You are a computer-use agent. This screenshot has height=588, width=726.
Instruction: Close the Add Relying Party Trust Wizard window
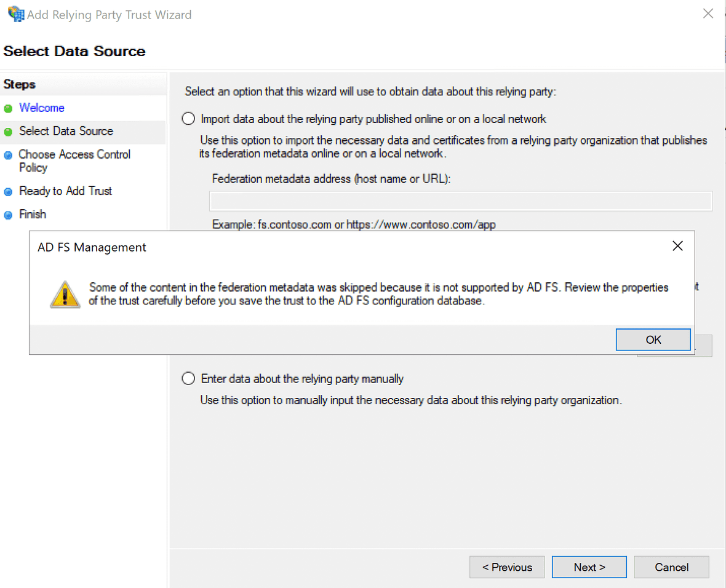coord(708,14)
